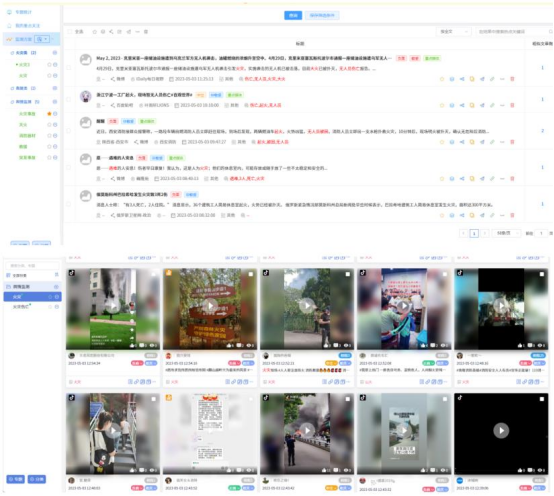
Task: Click orange Kuaishou badge on forest signpost video card
Action: point(169,273)
